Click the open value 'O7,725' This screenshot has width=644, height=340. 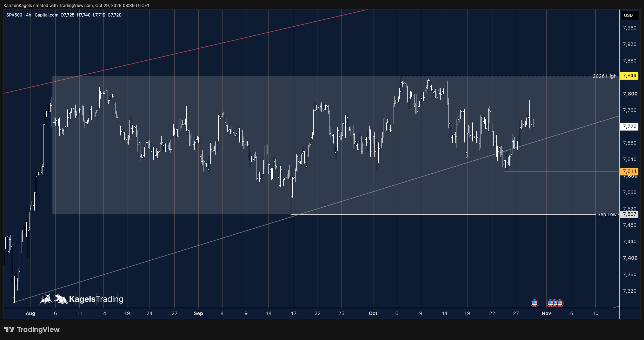(67, 15)
